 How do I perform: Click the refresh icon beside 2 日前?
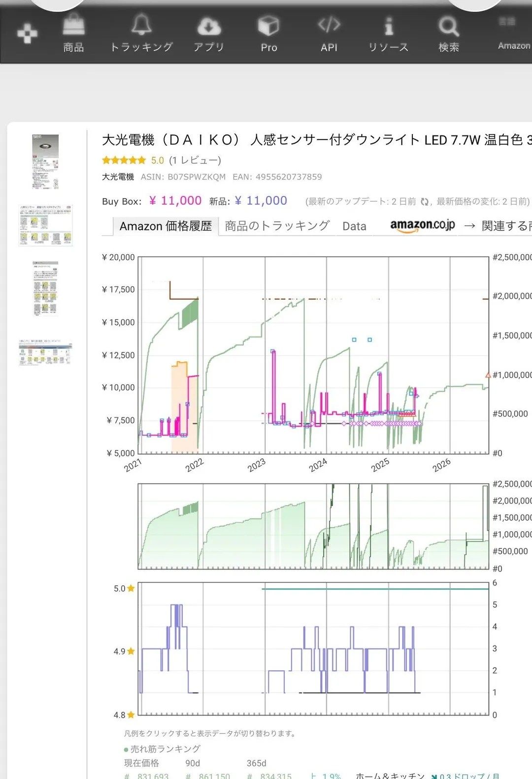tap(425, 202)
